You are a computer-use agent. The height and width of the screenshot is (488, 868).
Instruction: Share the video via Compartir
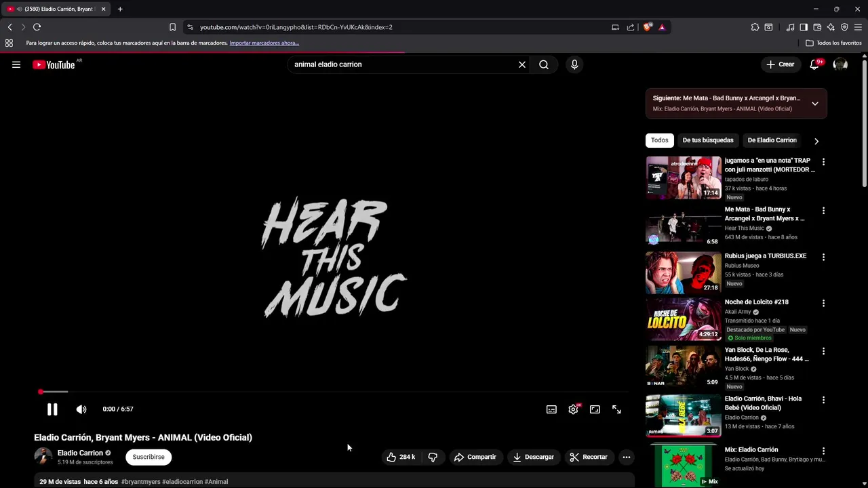coord(475,457)
